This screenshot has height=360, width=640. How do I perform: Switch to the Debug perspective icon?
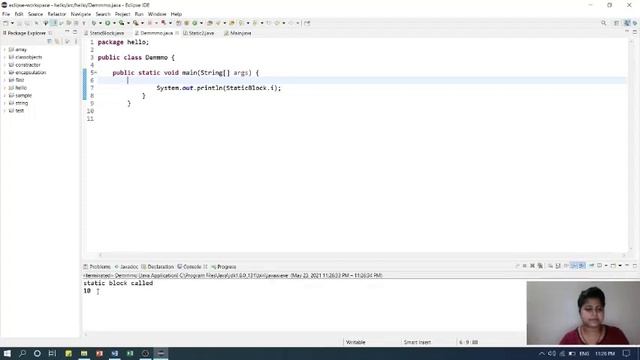pyautogui.click(x=635, y=23)
